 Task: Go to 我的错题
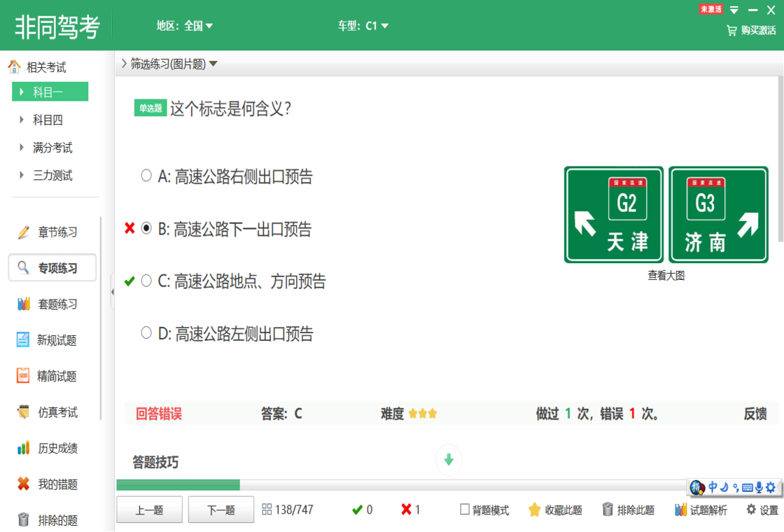pyautogui.click(x=57, y=484)
